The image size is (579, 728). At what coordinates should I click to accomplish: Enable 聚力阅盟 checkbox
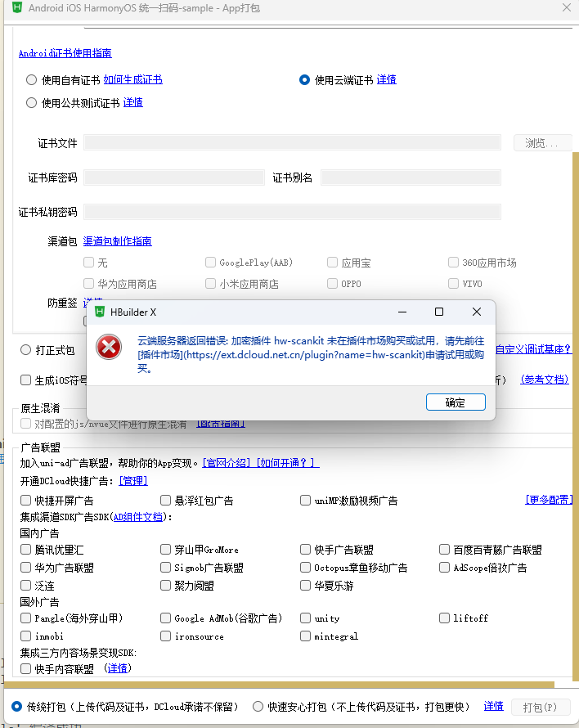click(x=165, y=585)
